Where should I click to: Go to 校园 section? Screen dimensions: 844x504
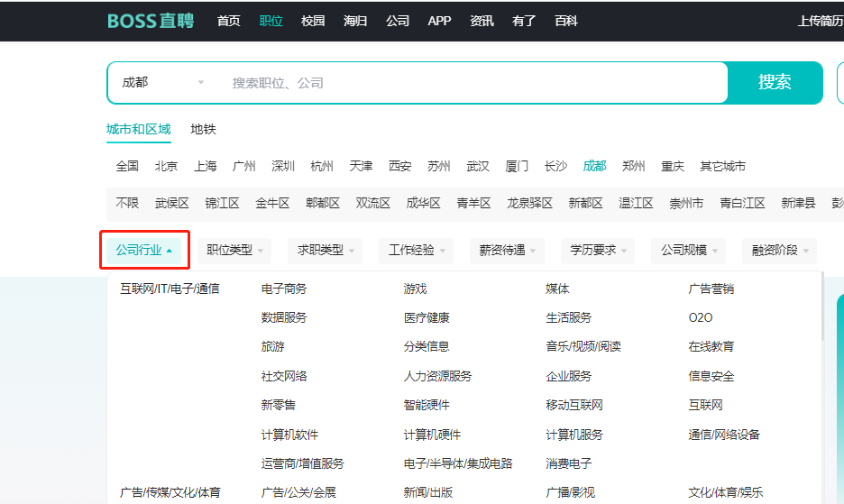pos(313,21)
